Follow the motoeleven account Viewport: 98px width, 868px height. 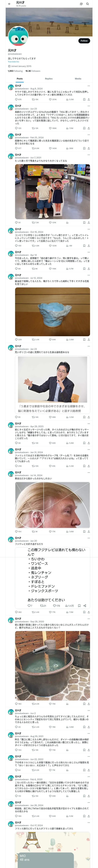click(84, 41)
